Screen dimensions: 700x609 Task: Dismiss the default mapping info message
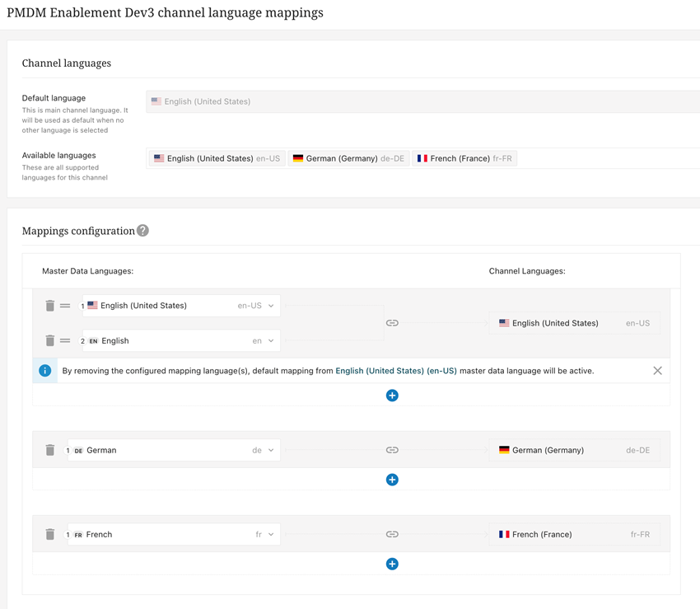tap(657, 371)
